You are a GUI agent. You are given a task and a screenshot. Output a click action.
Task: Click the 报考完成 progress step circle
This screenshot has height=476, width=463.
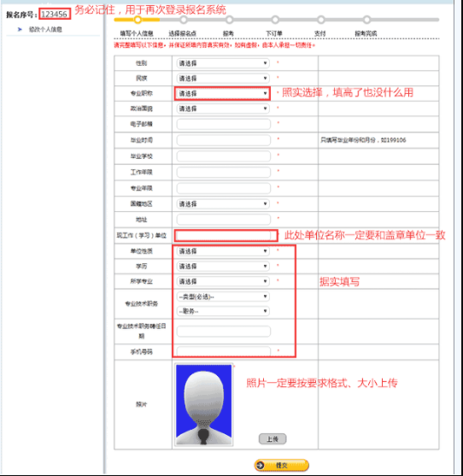366,20
